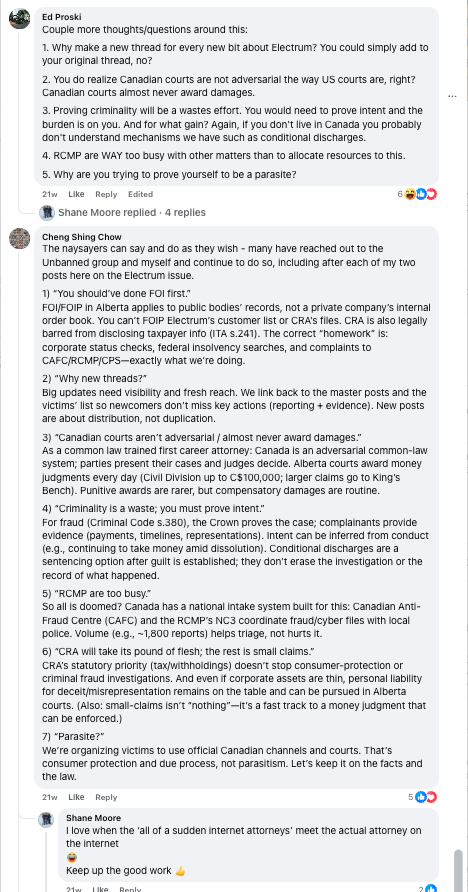Like Ed Proski's comment
The width and height of the screenshot is (468, 892).
pyautogui.click(x=76, y=195)
